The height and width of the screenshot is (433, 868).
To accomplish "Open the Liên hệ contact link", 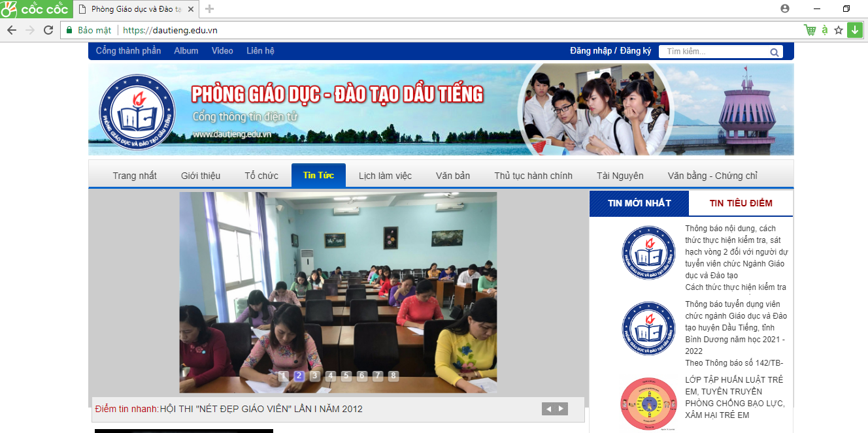I will (x=260, y=51).
